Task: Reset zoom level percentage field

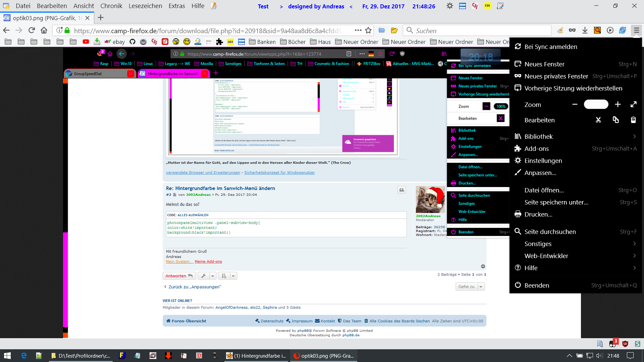Action: point(596,105)
